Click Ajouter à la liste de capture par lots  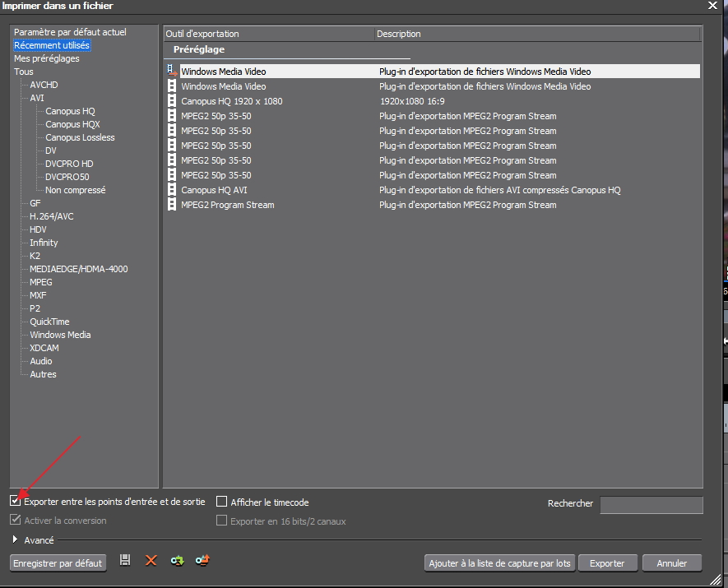click(499, 563)
